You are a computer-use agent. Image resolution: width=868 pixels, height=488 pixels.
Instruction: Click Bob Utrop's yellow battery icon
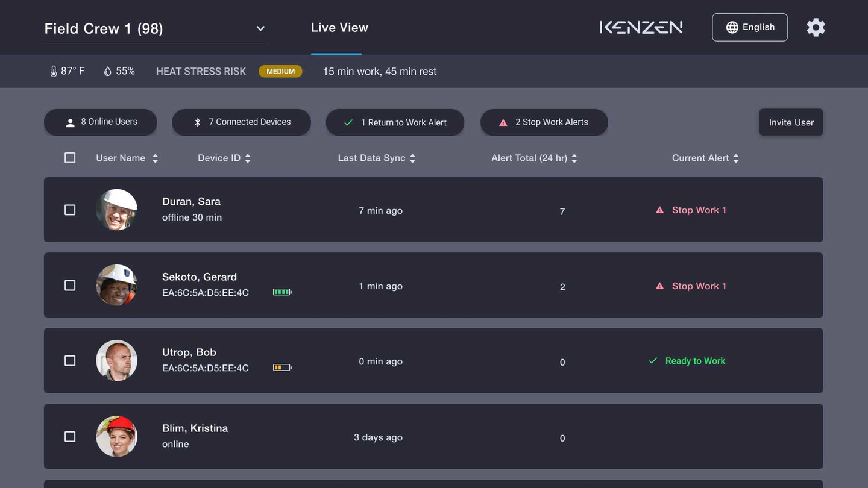[x=282, y=368]
